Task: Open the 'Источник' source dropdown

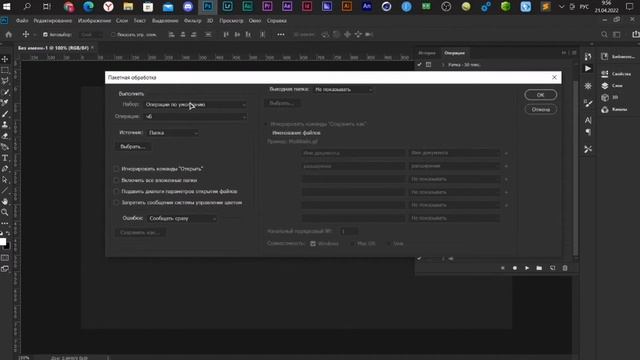Action: [173, 133]
